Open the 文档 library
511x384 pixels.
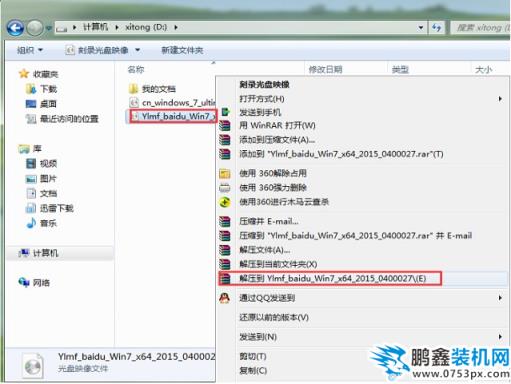coord(41,193)
